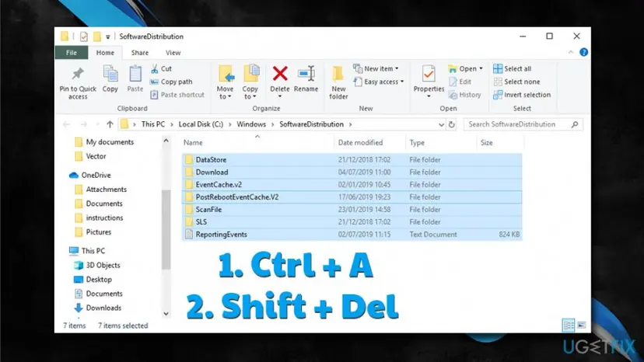This screenshot has height=362, width=644.
Task: Click the Paste clipboard icon
Action: point(135,74)
